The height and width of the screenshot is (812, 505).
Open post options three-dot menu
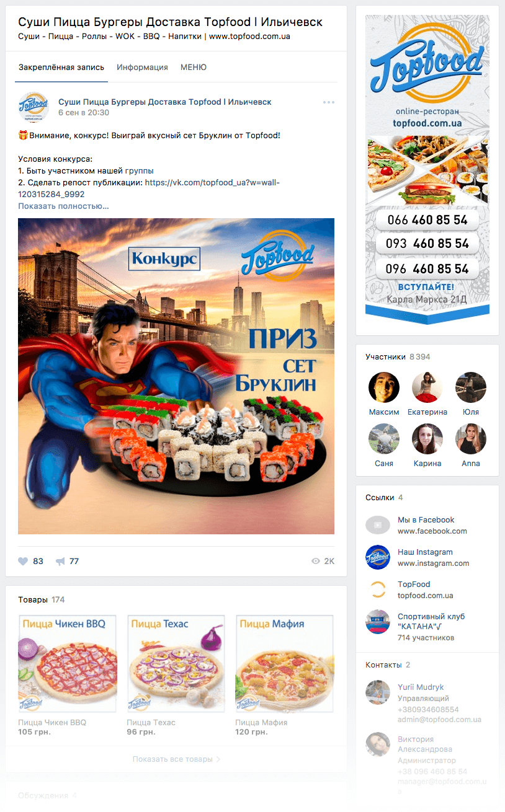click(329, 102)
